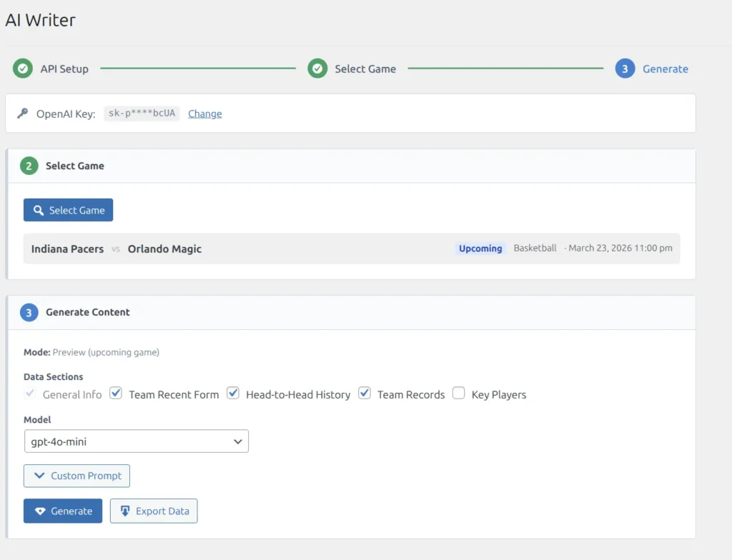
Task: Click the Select Game step checkmark icon
Action: click(317, 69)
